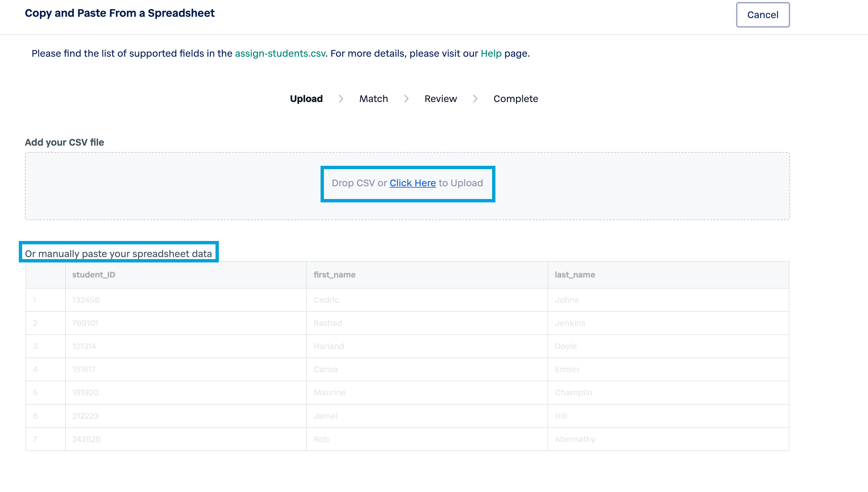Click chevron between Review and Complete
This screenshot has width=868, height=492.
tap(475, 99)
